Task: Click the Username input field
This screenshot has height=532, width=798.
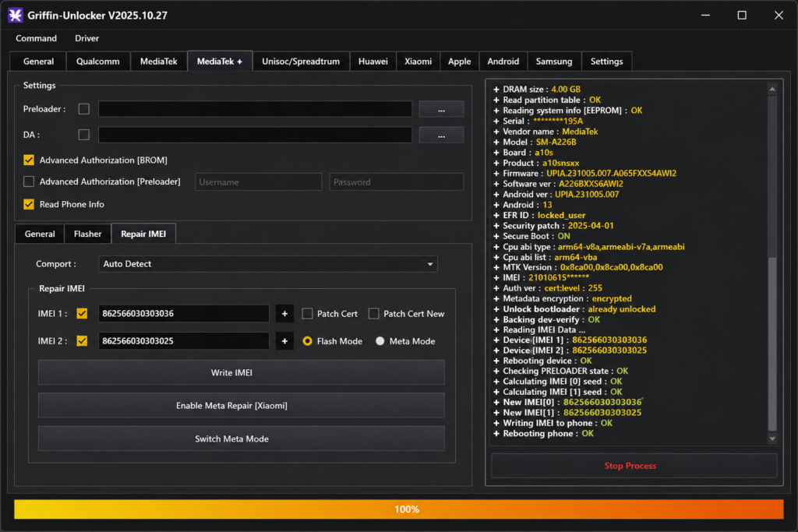Action: [x=259, y=182]
